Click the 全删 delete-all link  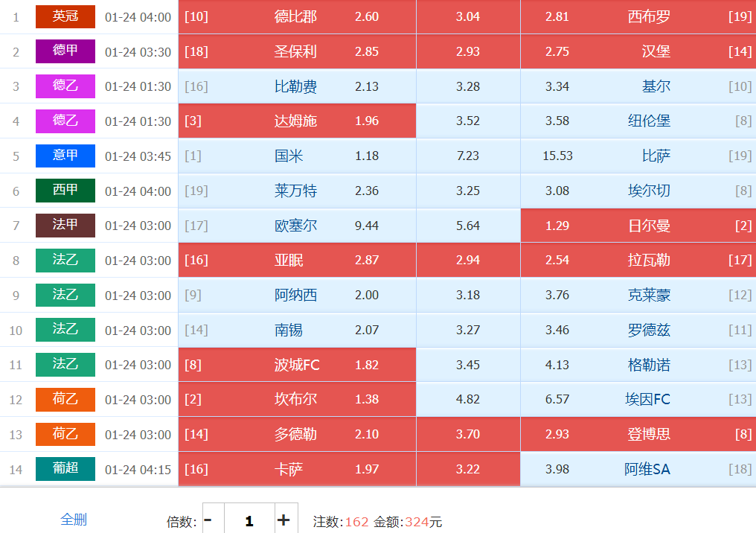point(73,520)
